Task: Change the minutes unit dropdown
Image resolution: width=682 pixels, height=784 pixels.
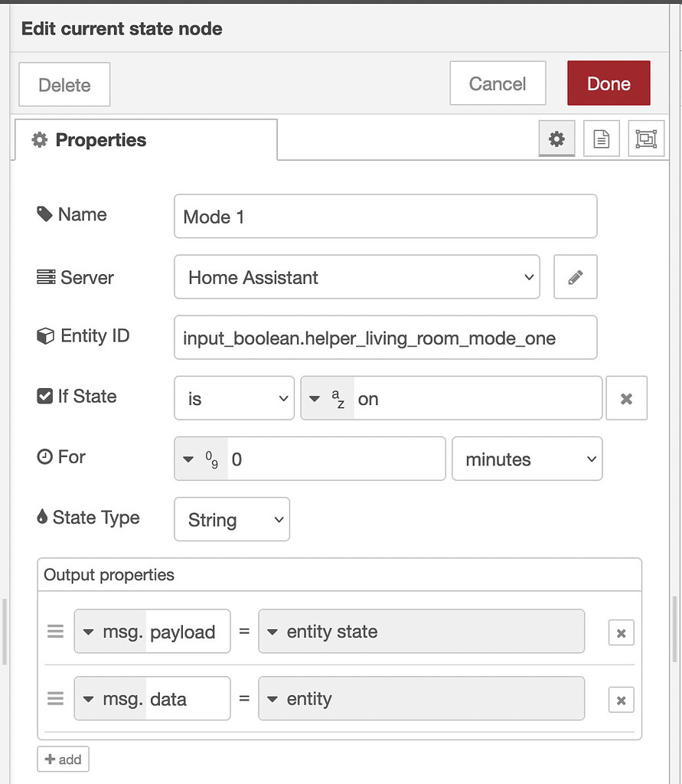Action: pos(527,459)
